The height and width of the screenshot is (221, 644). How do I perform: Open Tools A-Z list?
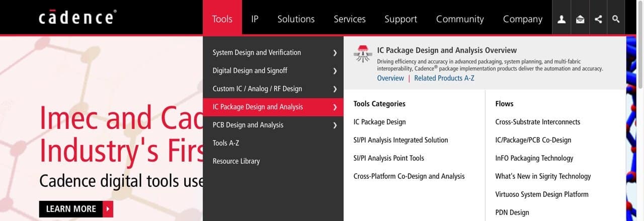[x=226, y=143]
